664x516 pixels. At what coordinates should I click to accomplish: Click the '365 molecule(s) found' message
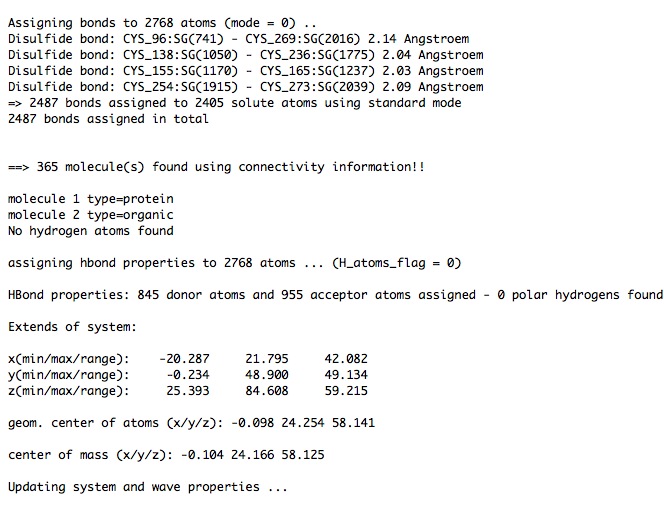point(216,167)
